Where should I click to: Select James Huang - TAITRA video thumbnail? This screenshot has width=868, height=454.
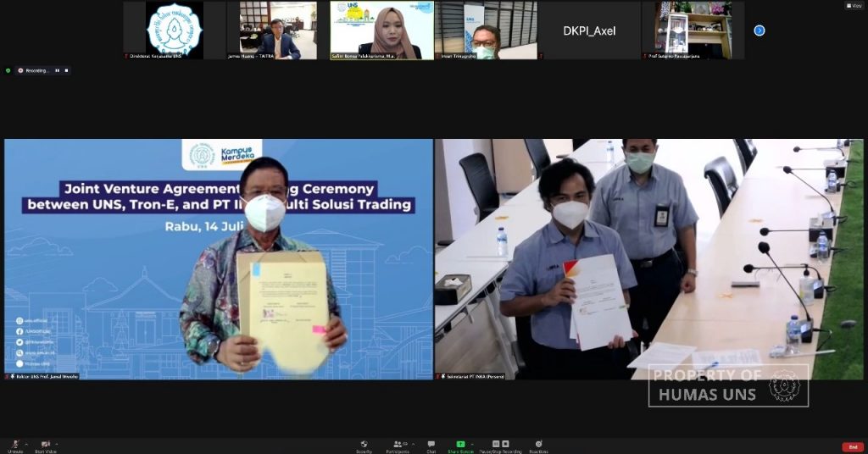(x=278, y=30)
